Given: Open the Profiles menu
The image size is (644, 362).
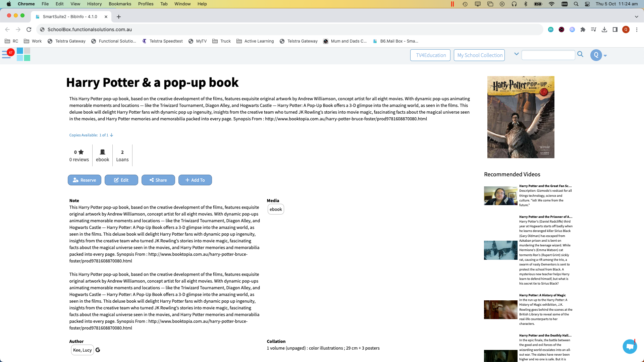Looking at the screenshot, I should click(146, 4).
